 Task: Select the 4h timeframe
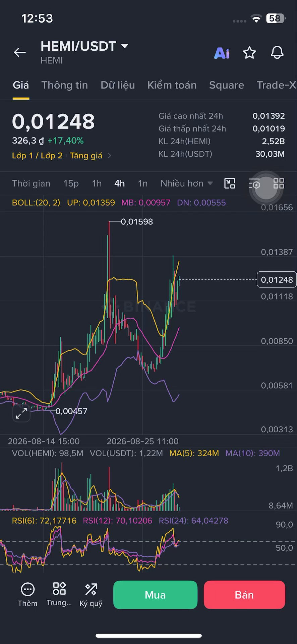click(x=120, y=183)
